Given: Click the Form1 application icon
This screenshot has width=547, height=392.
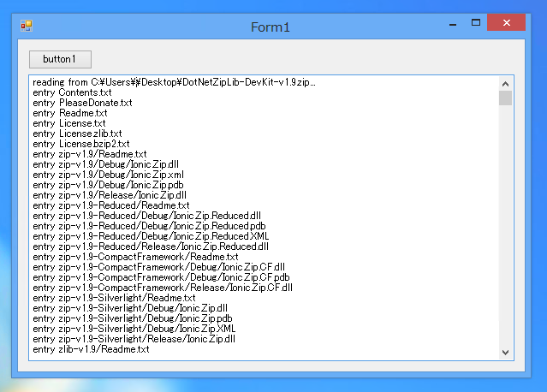Looking at the screenshot, I should pyautogui.click(x=27, y=26).
